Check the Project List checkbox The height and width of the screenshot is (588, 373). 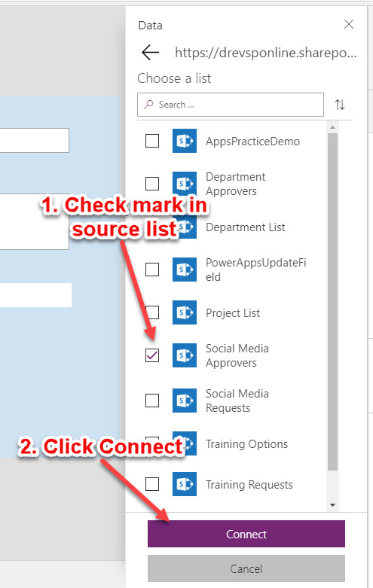point(152,312)
